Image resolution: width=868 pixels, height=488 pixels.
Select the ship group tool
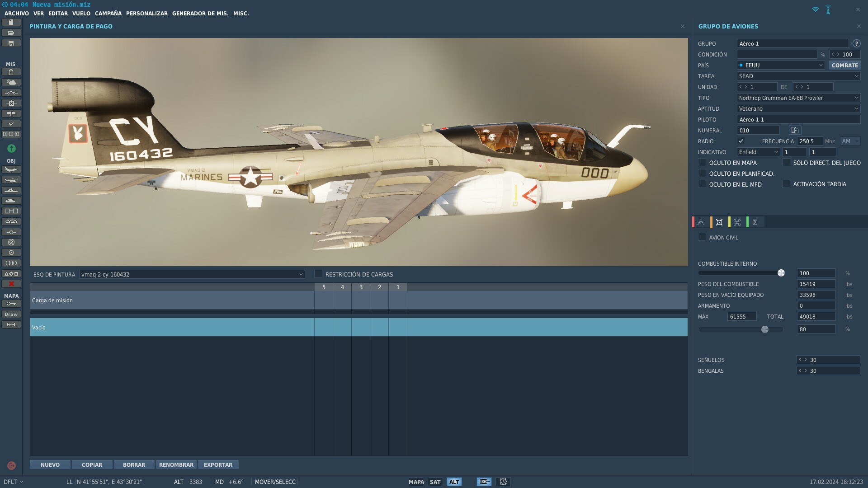(x=11, y=190)
